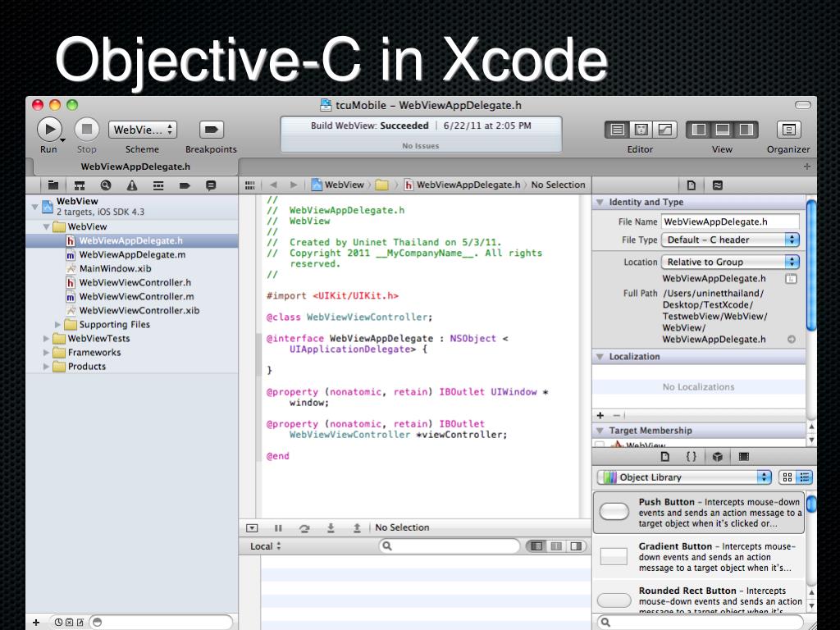The width and height of the screenshot is (840, 630).
Task: Collapse the WebView project root
Action: (x=34, y=206)
